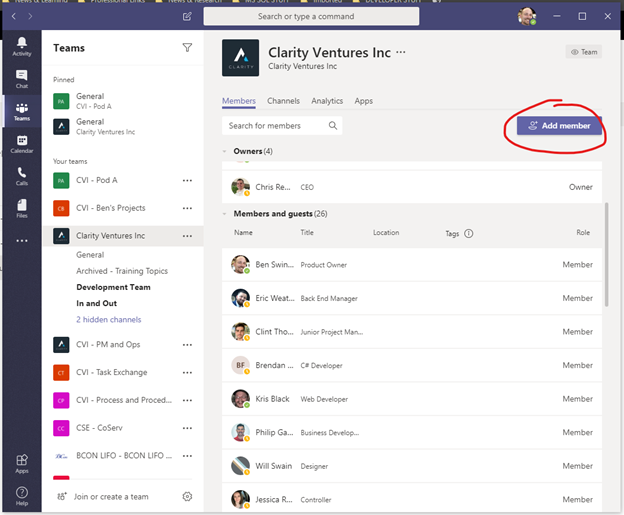The width and height of the screenshot is (624, 515).
Task: Show more apps via sidebar ellipsis
Action: [21, 241]
